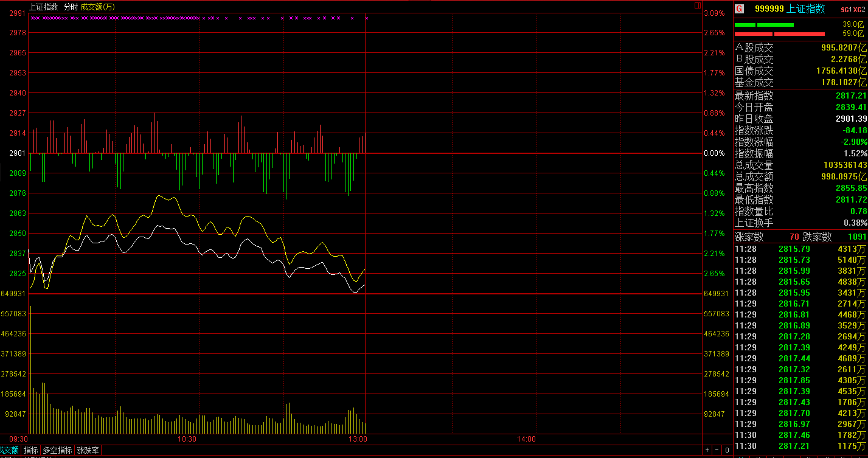Click the 3.09% label on the right axis
Image resolution: width=868 pixels, height=458 pixels.
(713, 13)
